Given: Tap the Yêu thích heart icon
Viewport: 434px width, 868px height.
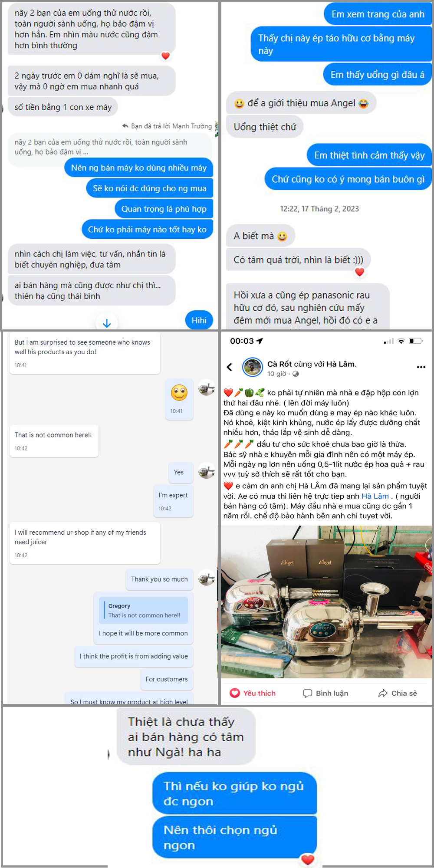Looking at the screenshot, I should 235,693.
